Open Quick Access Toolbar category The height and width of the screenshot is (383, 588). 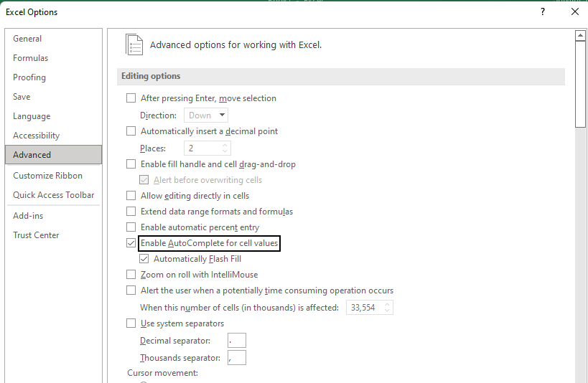(53, 195)
